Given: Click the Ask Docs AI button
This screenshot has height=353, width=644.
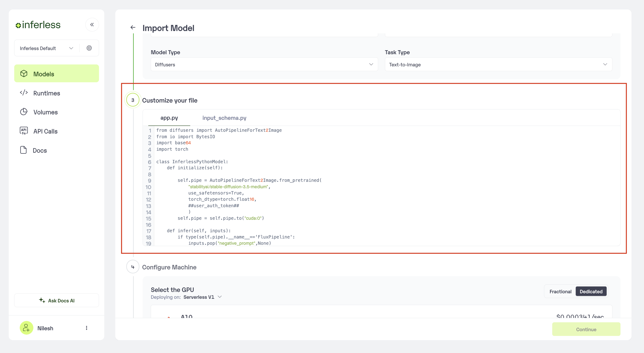Looking at the screenshot, I should tap(57, 300).
